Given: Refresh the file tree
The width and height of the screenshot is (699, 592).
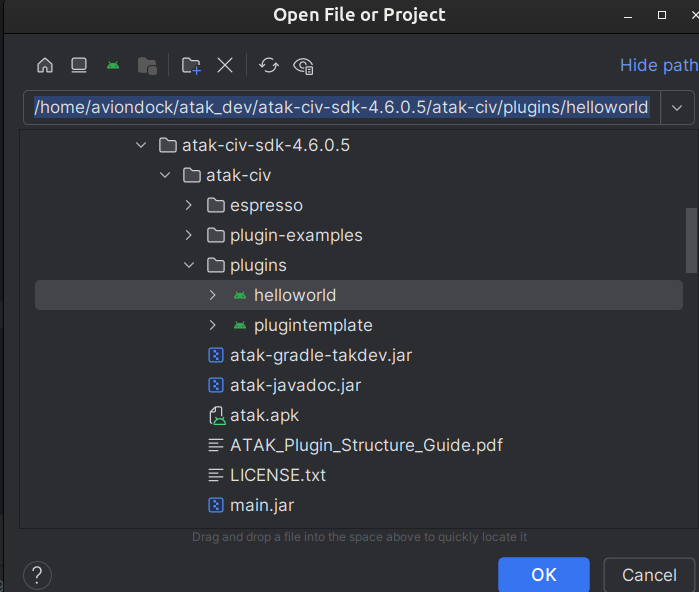Looking at the screenshot, I should click(x=268, y=65).
